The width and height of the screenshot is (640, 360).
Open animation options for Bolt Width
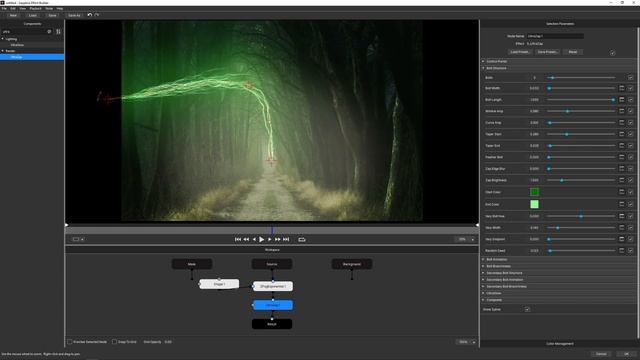click(x=622, y=88)
